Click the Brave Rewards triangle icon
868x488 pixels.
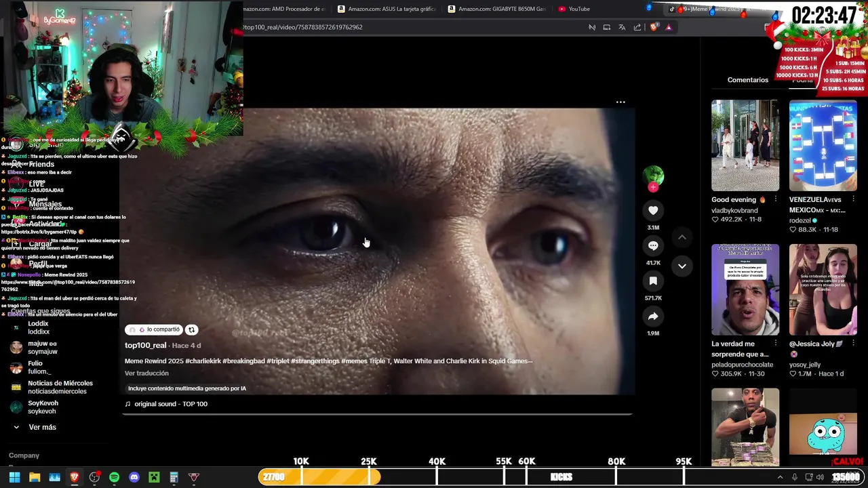click(669, 27)
